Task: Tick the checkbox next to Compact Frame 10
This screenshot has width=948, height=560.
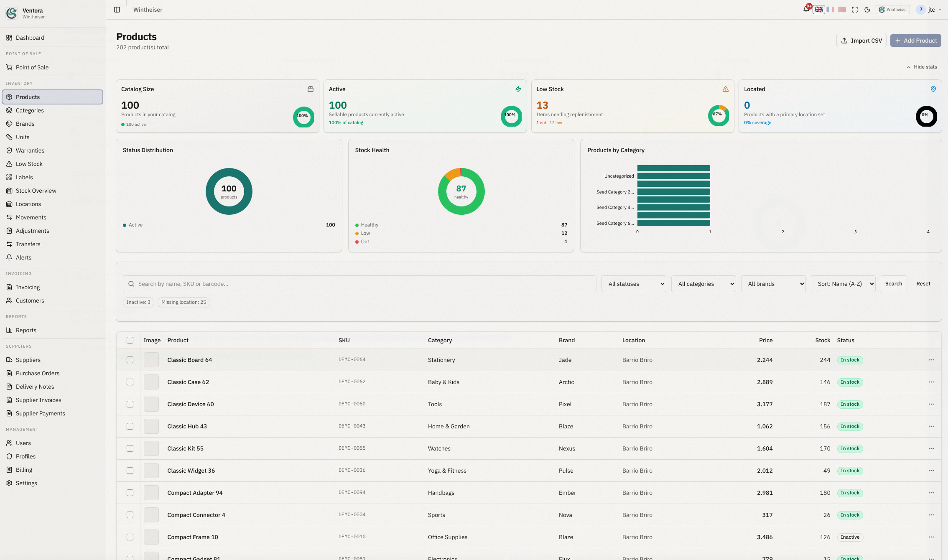Action: click(x=130, y=537)
